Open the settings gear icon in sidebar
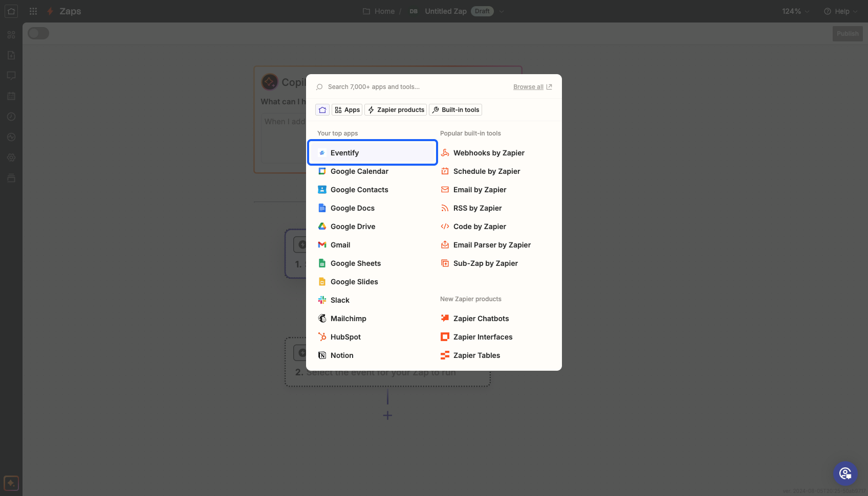 click(11, 157)
